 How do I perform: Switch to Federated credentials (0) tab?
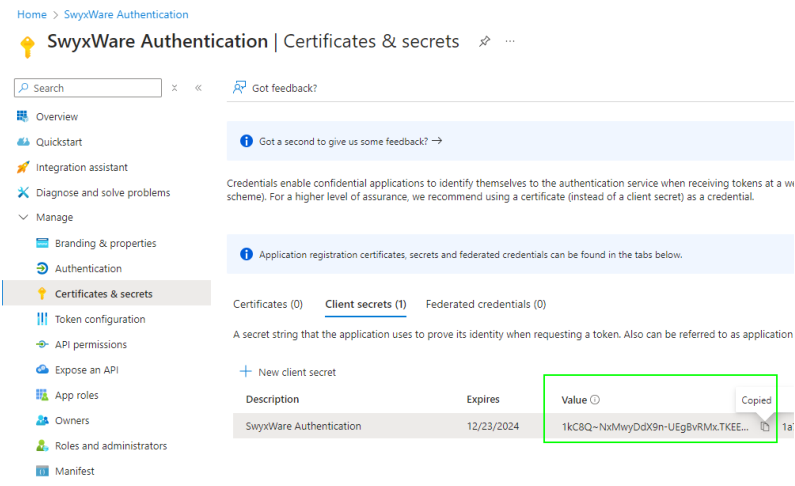(485, 304)
